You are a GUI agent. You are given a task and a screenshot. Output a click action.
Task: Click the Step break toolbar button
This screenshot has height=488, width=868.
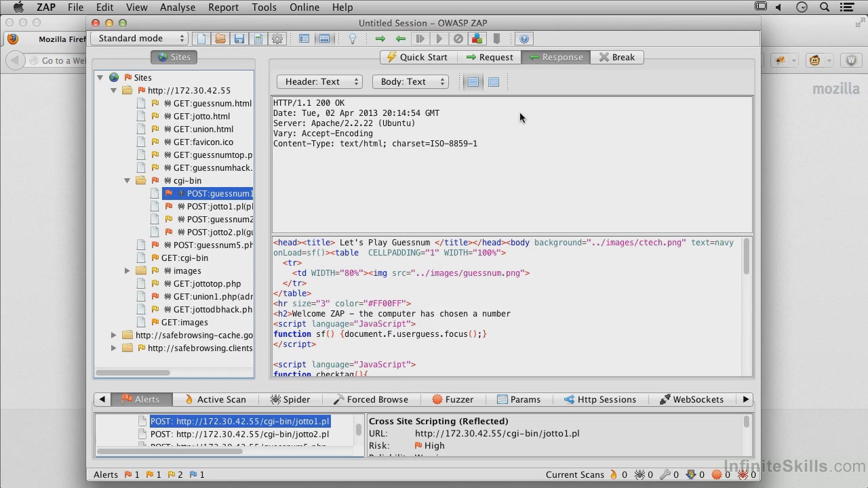coord(420,39)
